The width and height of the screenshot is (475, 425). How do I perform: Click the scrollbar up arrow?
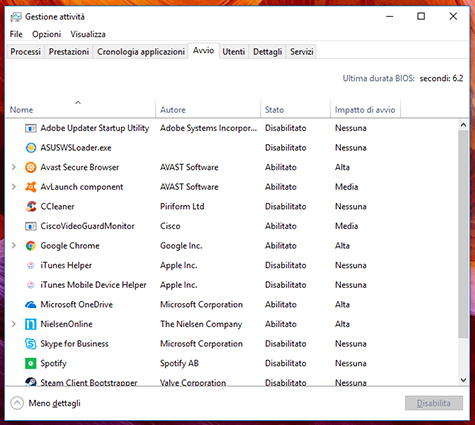click(x=463, y=125)
